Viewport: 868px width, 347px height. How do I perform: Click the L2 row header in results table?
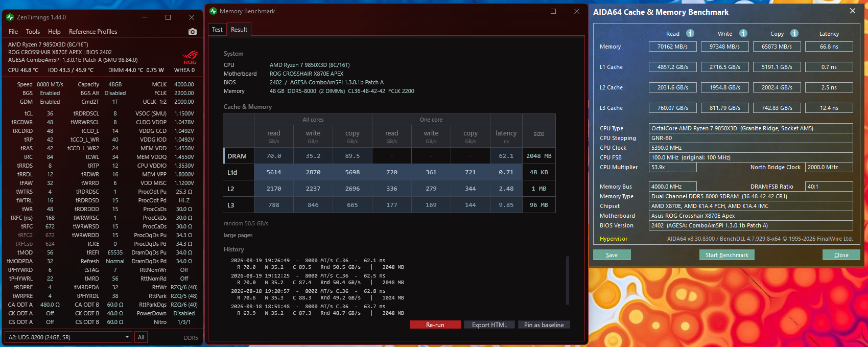[x=239, y=189]
